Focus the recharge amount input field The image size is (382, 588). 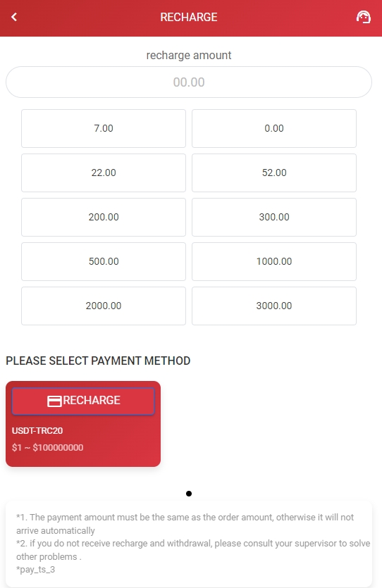tap(189, 82)
